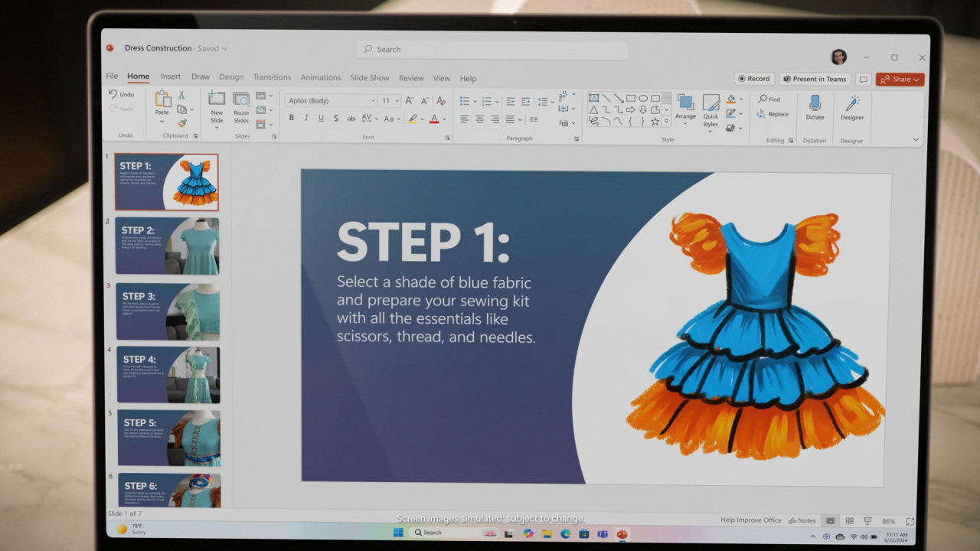Click Increase Font Size icon
This screenshot has height=551, width=980.
pyautogui.click(x=410, y=100)
